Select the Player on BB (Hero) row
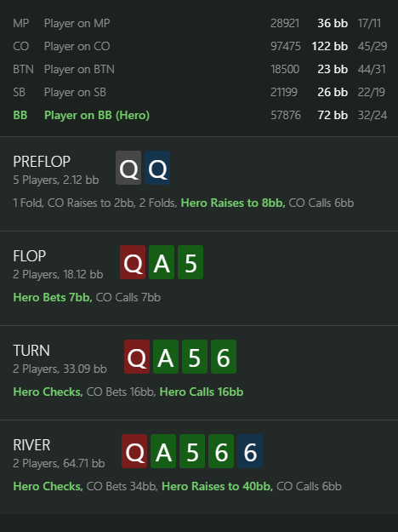Image resolution: width=398 pixels, height=532 pixels. 199,116
